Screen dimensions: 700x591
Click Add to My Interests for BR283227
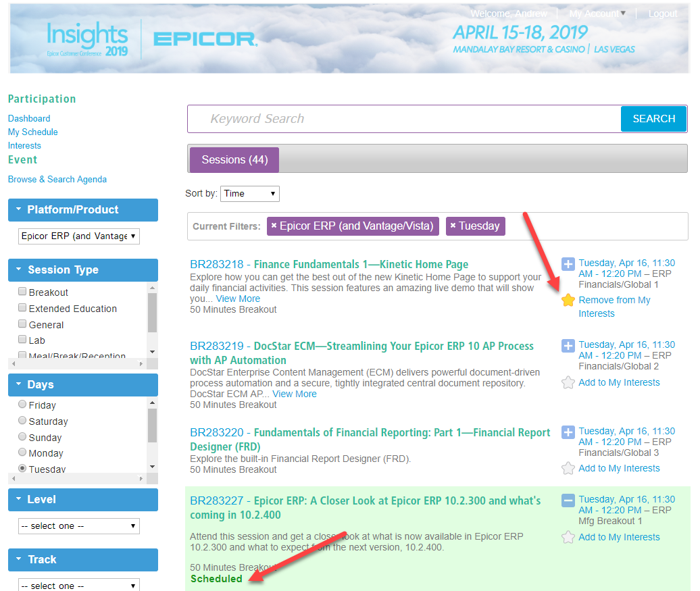[619, 537]
